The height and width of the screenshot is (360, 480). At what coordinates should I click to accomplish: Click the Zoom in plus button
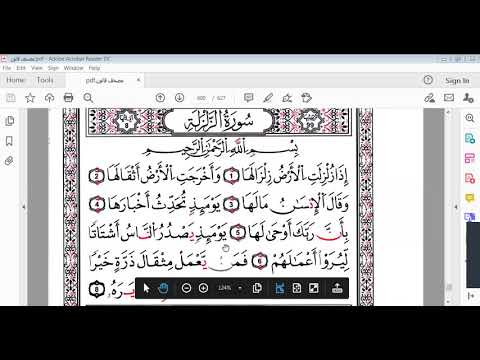(203, 288)
